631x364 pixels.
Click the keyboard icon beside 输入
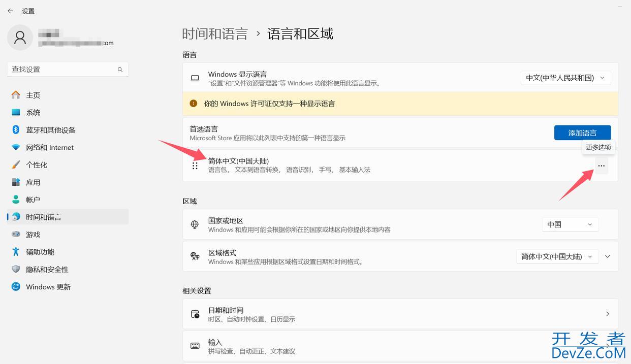tap(195, 346)
